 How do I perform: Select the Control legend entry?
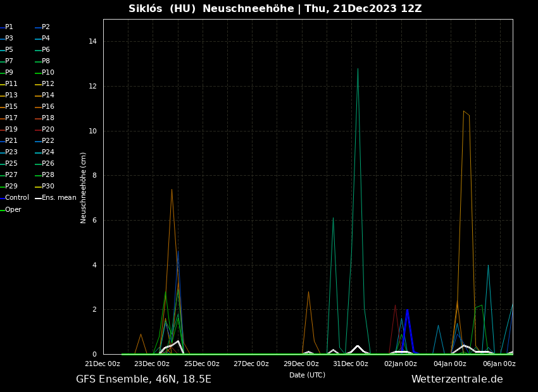coord(17,198)
